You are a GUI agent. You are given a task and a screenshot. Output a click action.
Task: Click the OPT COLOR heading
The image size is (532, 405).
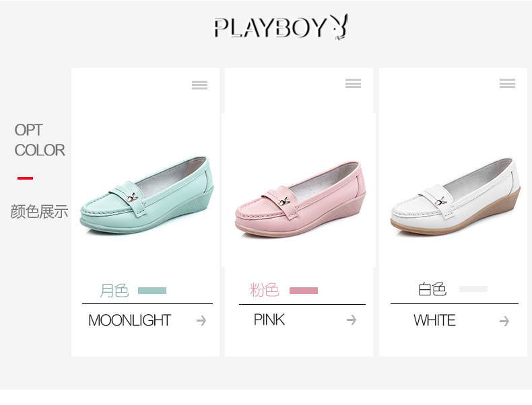coord(39,140)
